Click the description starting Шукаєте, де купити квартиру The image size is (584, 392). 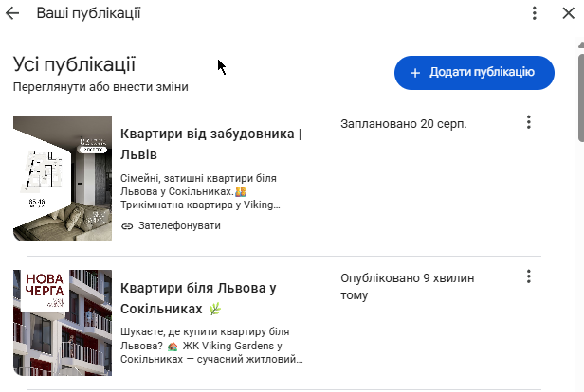coord(211,346)
